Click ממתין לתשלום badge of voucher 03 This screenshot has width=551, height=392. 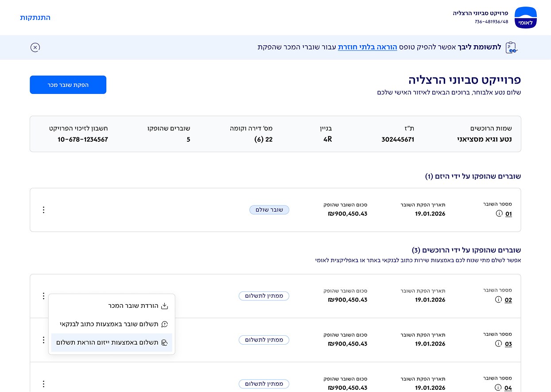click(x=264, y=340)
